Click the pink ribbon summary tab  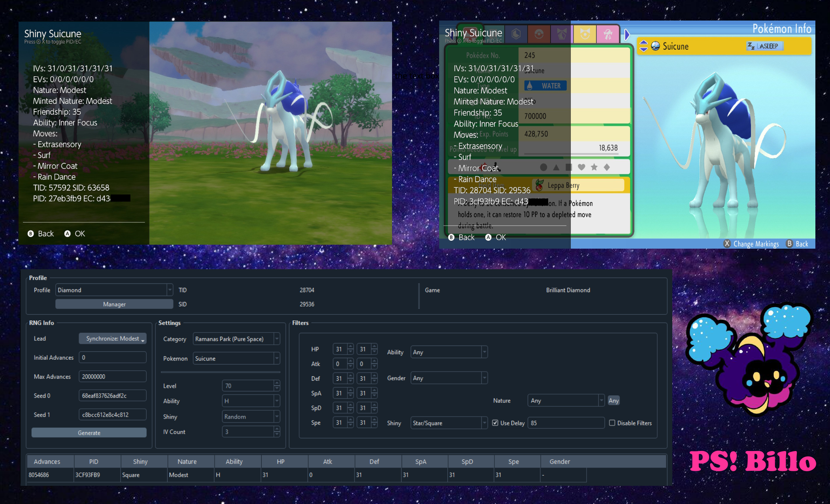point(608,34)
